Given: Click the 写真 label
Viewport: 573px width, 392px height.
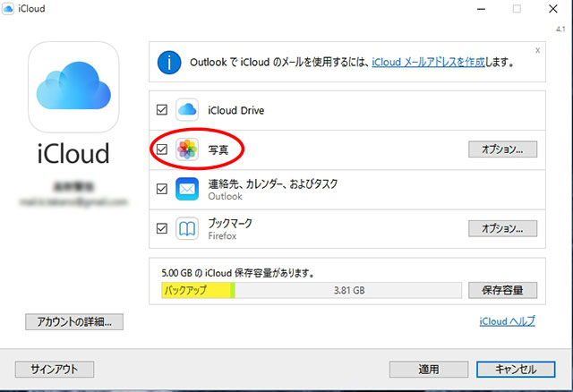Looking at the screenshot, I should click(x=218, y=149).
